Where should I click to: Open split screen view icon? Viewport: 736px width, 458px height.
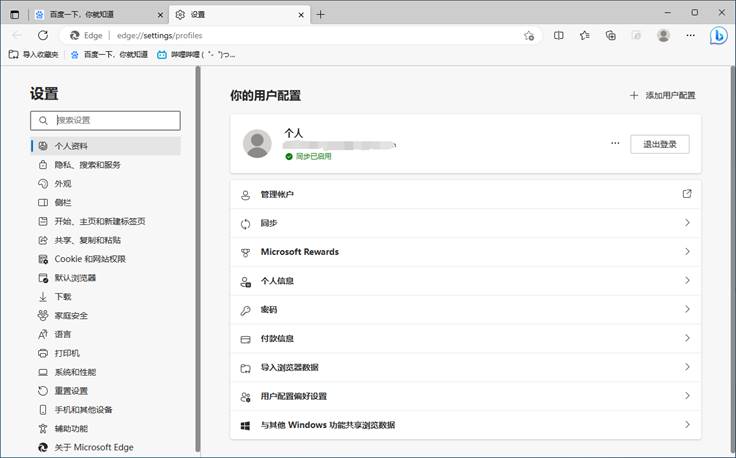point(558,35)
